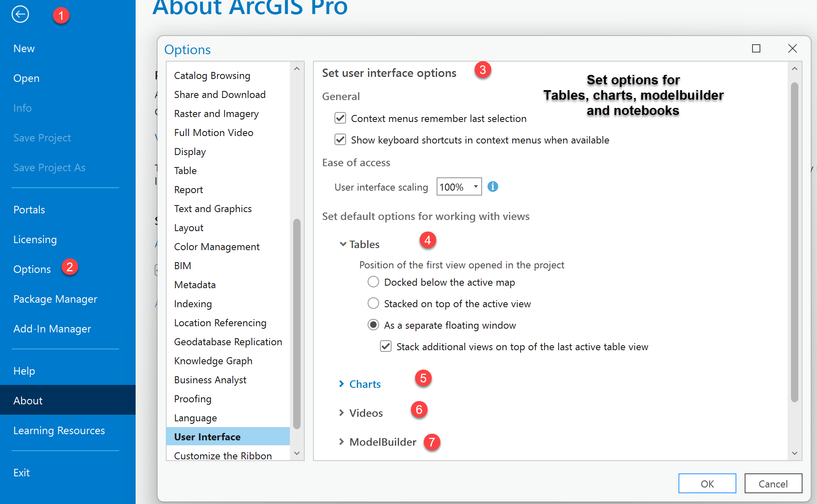817x504 pixels.
Task: Select Color Management in the options list
Action: [217, 246]
